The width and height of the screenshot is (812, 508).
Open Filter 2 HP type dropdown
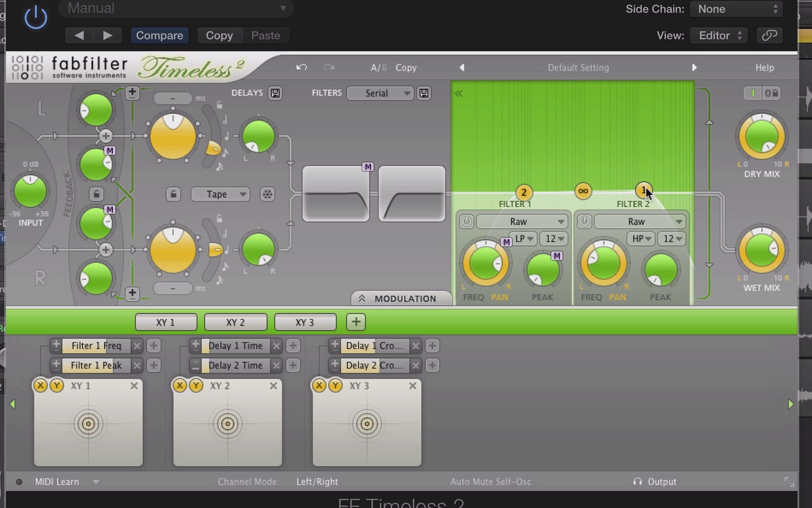pyautogui.click(x=641, y=239)
